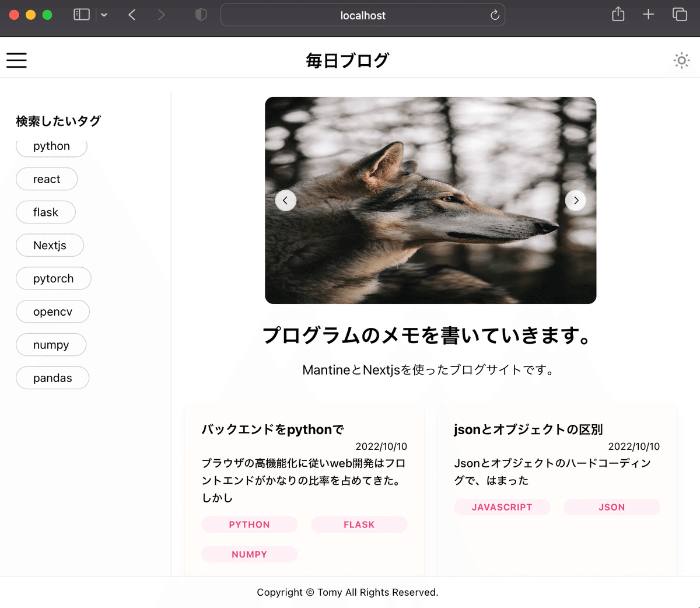Click the JAVASCRIPT badge on post card
The height and width of the screenshot is (608, 700).
pos(502,507)
